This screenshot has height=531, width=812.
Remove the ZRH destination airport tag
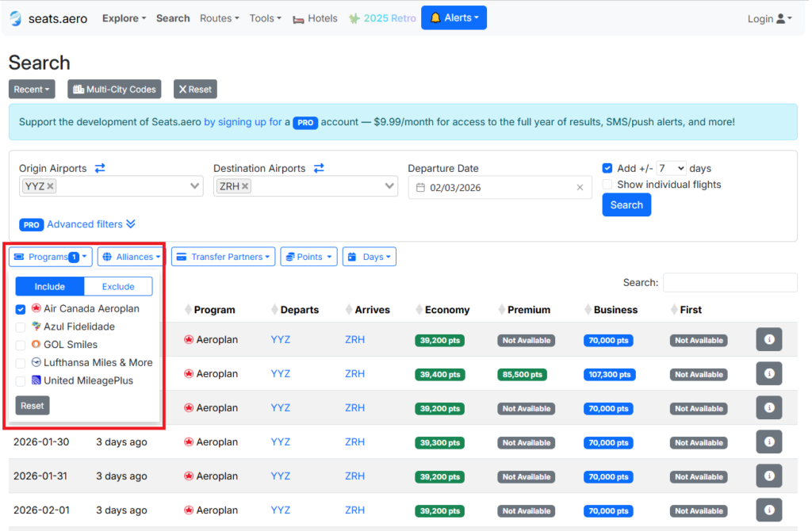pos(246,186)
